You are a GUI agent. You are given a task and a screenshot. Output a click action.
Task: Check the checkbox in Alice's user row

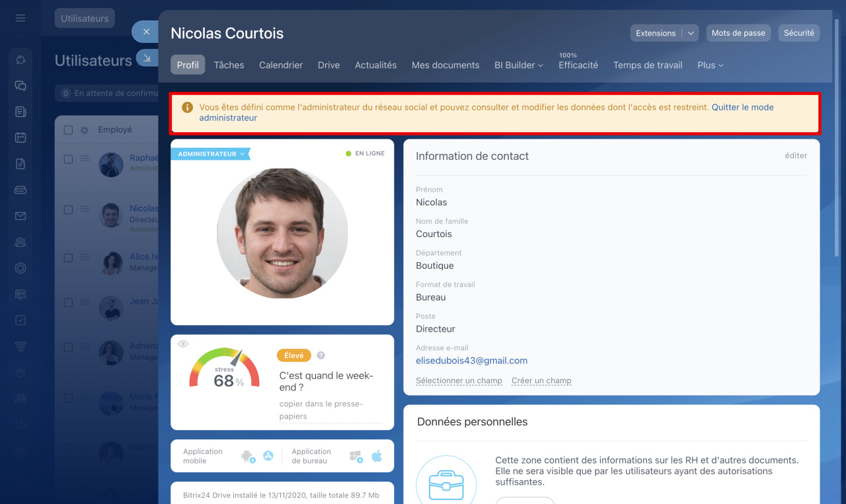pos(68,258)
